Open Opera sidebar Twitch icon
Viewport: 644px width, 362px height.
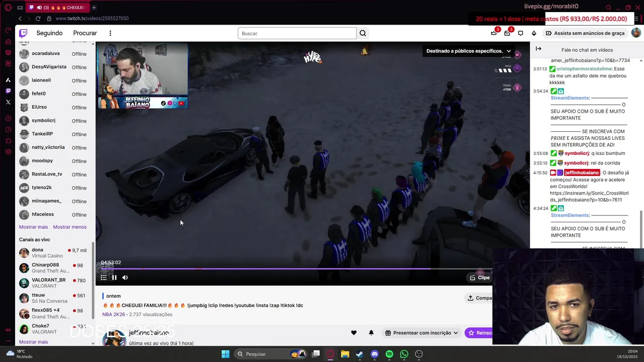pyautogui.click(x=8, y=91)
